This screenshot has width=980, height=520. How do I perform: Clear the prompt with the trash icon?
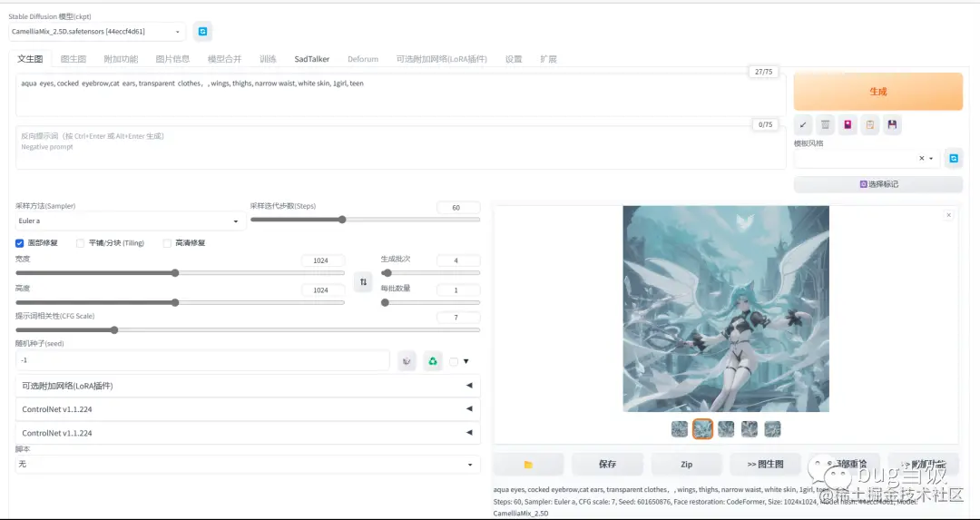pyautogui.click(x=825, y=125)
